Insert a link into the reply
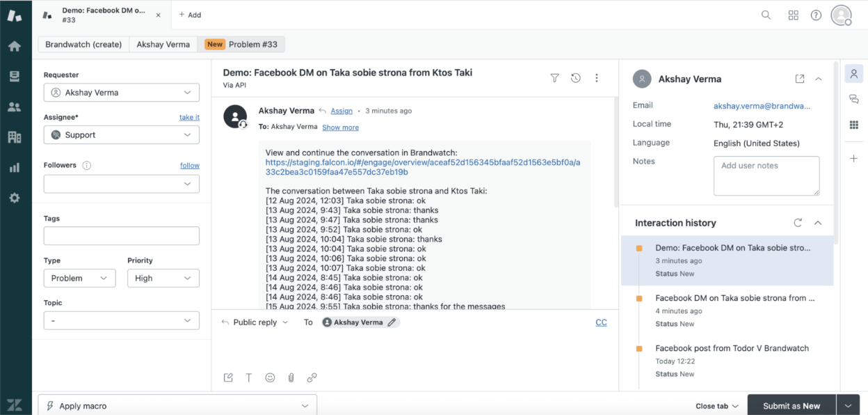Image resolution: width=868 pixels, height=415 pixels. click(x=312, y=377)
